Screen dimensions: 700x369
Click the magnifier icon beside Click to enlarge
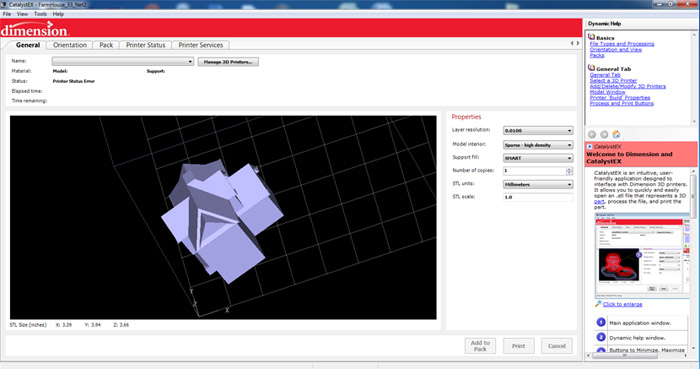click(598, 304)
